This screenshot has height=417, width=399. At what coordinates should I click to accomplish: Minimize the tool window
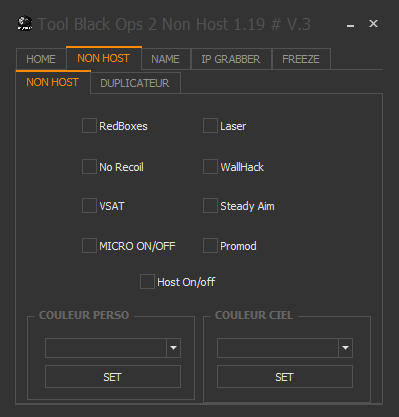[350, 24]
